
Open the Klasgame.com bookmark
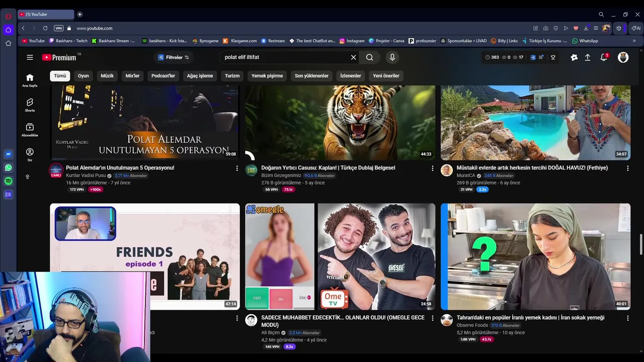point(240,41)
